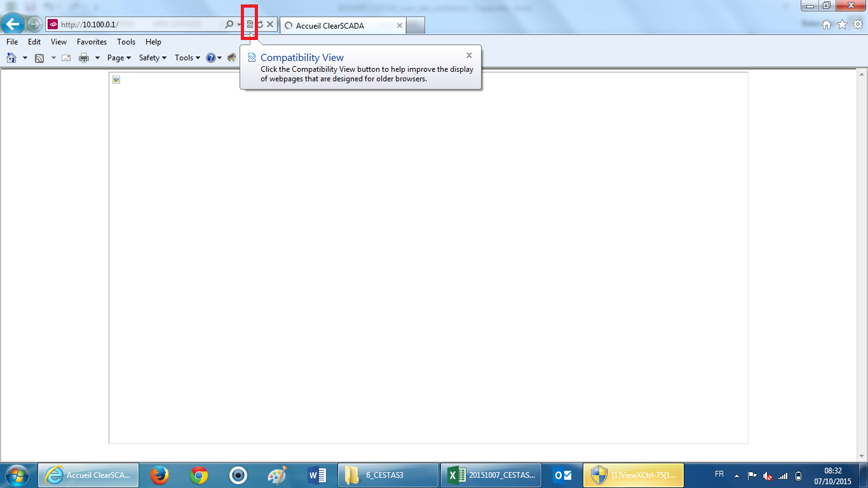This screenshot has height=488, width=868.
Task: Open the Favorites menu in menu bar
Action: coord(92,42)
